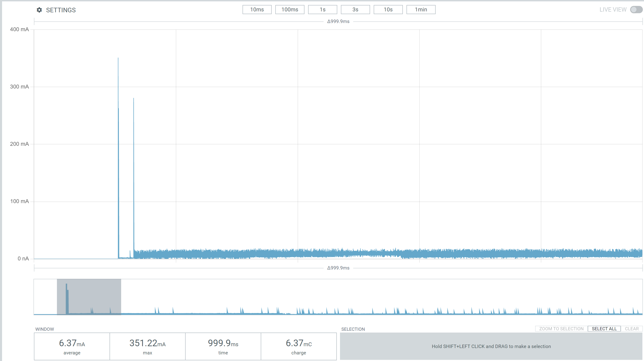Click ZOOM TO SELECTION button
The image size is (644, 361).
tap(561, 328)
